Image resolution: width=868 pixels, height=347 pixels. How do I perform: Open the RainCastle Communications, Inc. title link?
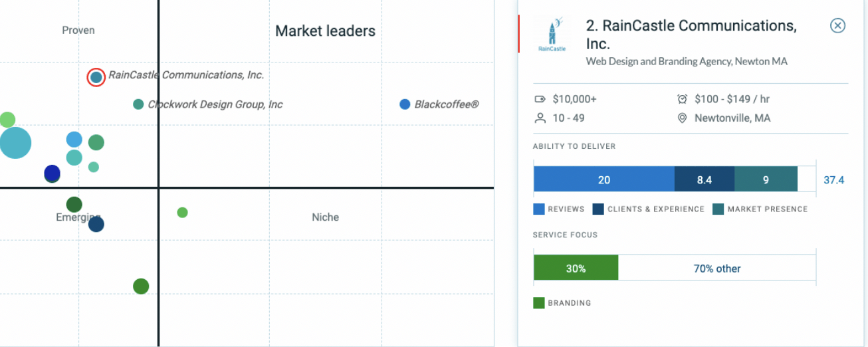(691, 35)
